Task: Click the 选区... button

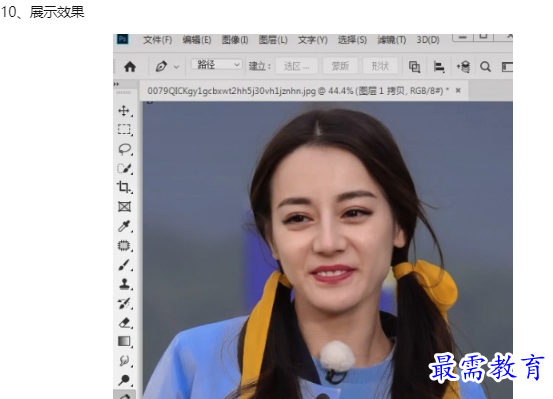Action: [x=296, y=66]
